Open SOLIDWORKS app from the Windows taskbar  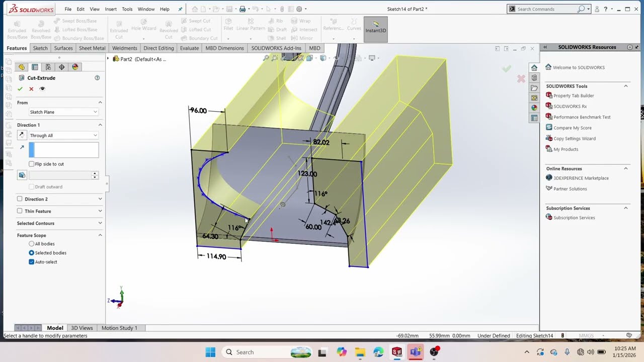click(397, 352)
